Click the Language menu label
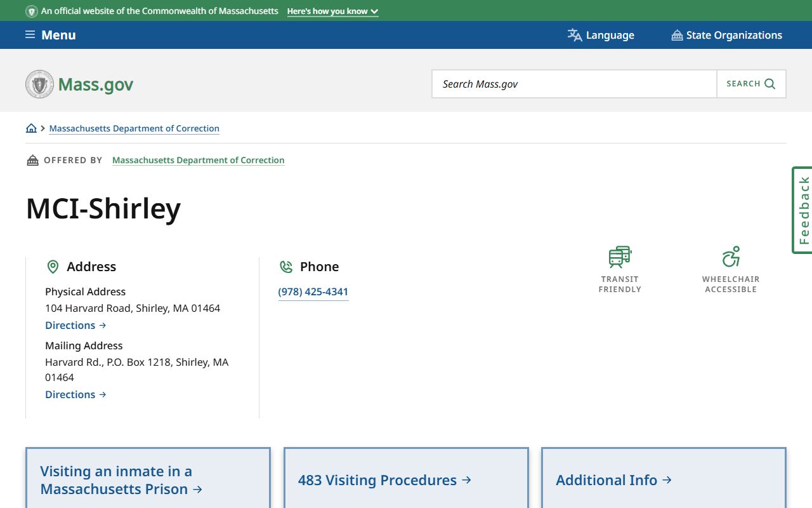This screenshot has height=508, width=812. point(610,35)
